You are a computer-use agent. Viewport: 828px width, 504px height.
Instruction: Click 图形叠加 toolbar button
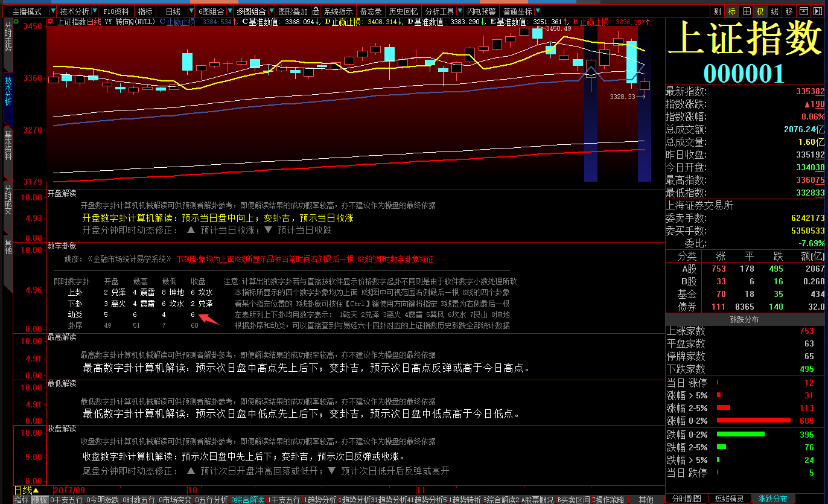coord(293,11)
